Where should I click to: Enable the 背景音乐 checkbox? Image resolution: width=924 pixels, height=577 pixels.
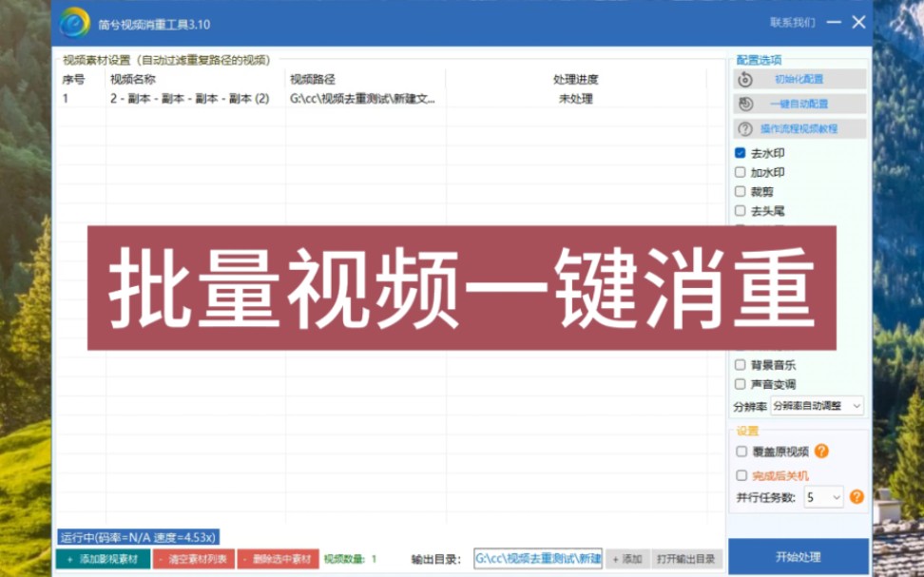(741, 363)
